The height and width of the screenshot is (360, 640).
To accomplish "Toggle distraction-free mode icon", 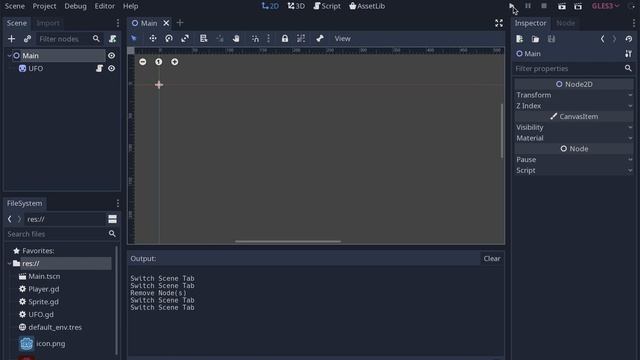I will tap(499, 23).
